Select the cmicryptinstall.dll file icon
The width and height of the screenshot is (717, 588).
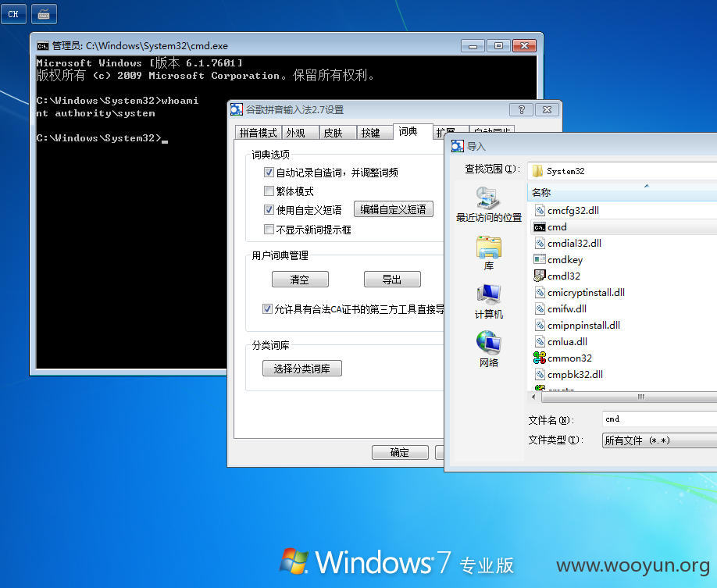point(540,292)
